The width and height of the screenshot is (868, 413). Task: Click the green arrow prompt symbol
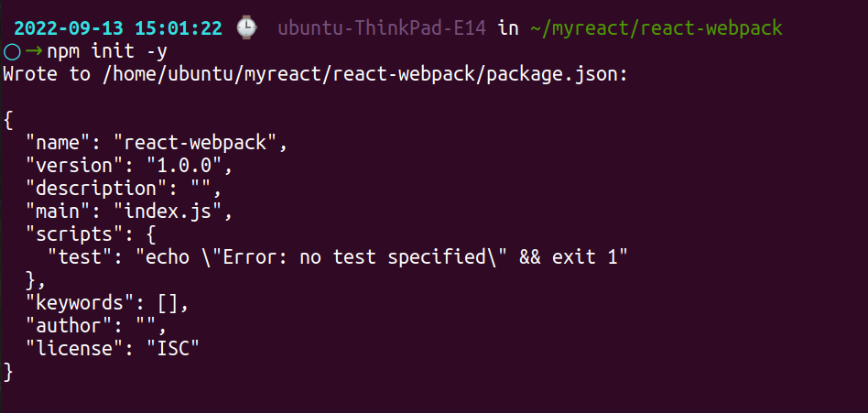point(34,51)
